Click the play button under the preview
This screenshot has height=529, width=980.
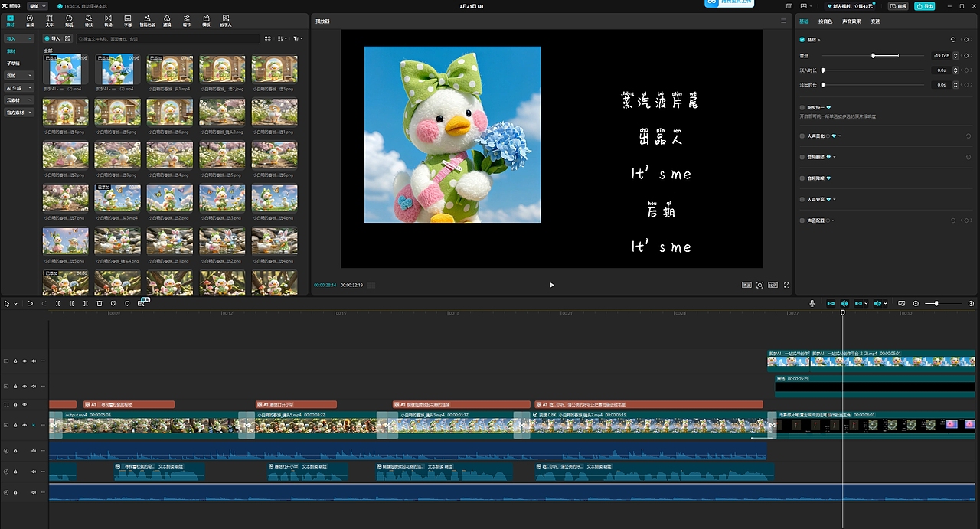[552, 285]
